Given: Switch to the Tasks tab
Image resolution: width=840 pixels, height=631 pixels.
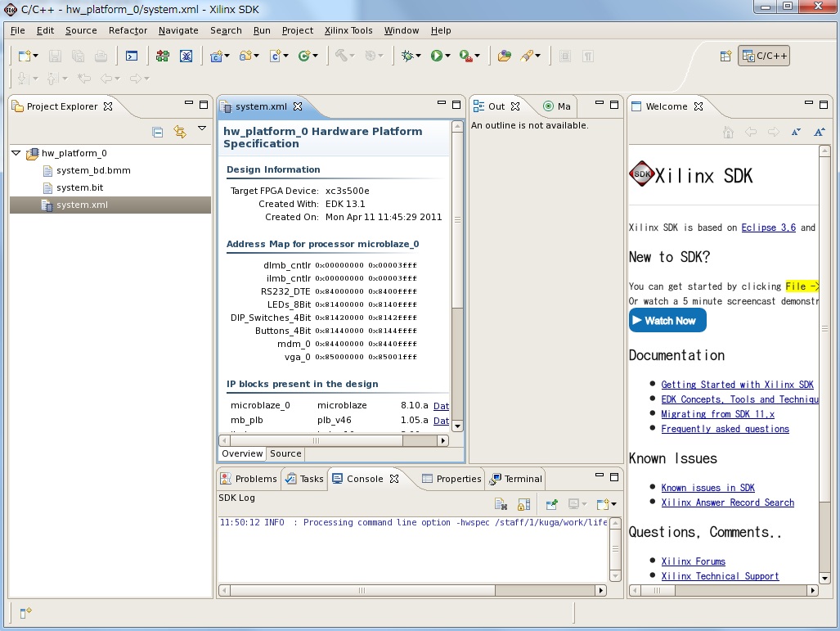Looking at the screenshot, I should click(304, 479).
